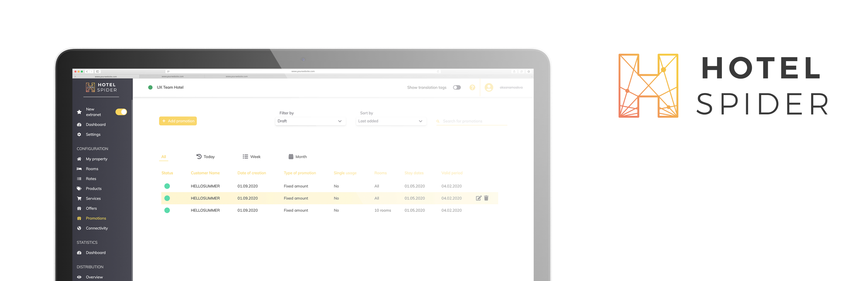
Task: Click the search magnifier icon
Action: pyautogui.click(x=438, y=122)
